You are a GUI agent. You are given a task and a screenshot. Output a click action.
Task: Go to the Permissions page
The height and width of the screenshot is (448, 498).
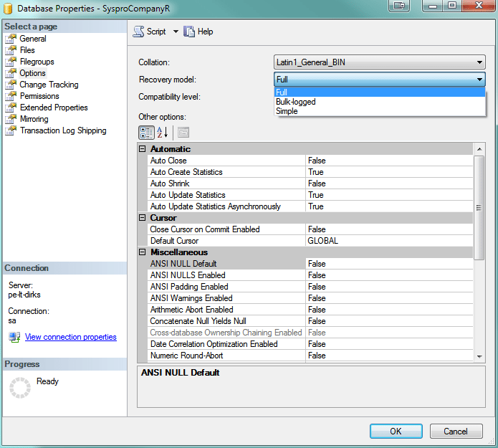(39, 96)
